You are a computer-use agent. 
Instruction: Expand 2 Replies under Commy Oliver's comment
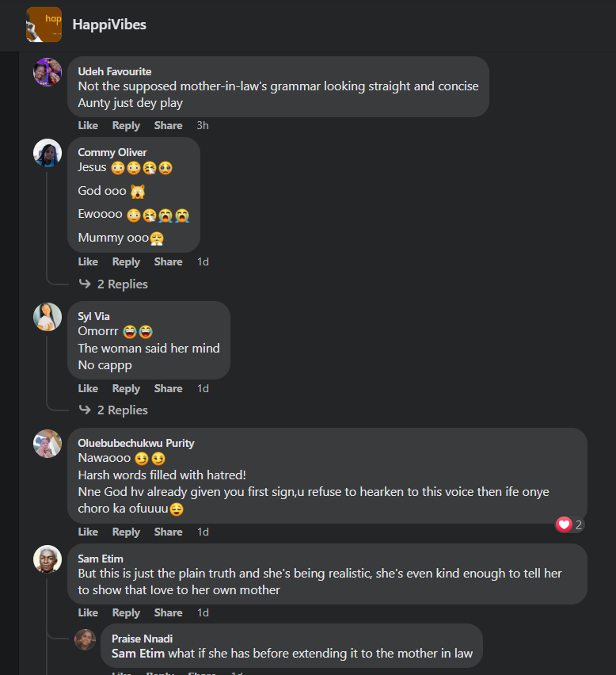point(122,284)
